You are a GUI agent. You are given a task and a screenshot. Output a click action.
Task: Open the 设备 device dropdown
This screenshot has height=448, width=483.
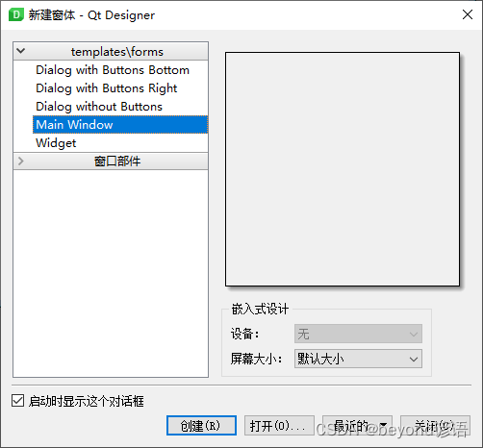358,334
